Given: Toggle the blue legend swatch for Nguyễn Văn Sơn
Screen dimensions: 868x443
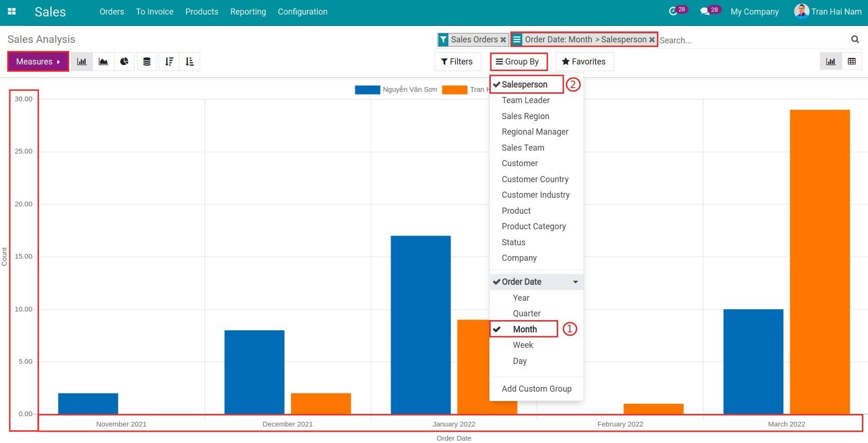Looking at the screenshot, I should [x=367, y=89].
